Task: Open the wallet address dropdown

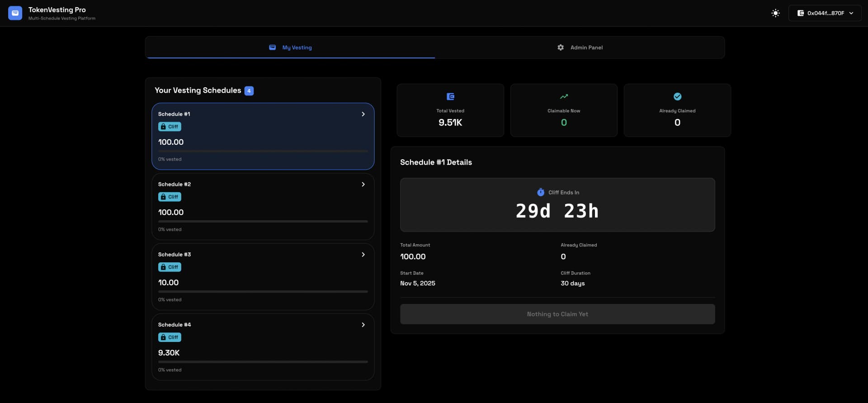Action: coord(825,13)
